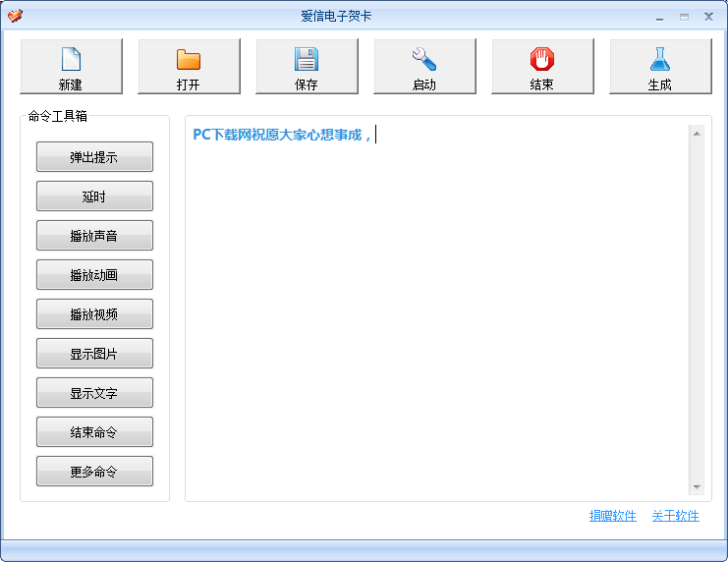Insert the 播放视频 play video command
This screenshot has height=562, width=728.
click(x=94, y=314)
